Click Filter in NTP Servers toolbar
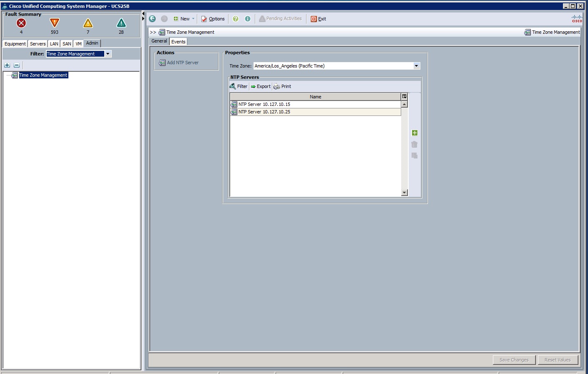 pyautogui.click(x=239, y=86)
